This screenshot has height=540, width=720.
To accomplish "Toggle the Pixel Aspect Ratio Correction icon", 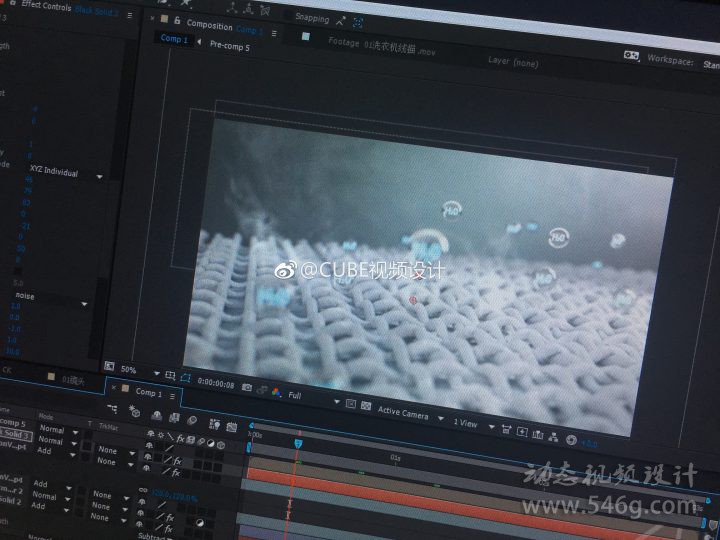I will (x=506, y=430).
